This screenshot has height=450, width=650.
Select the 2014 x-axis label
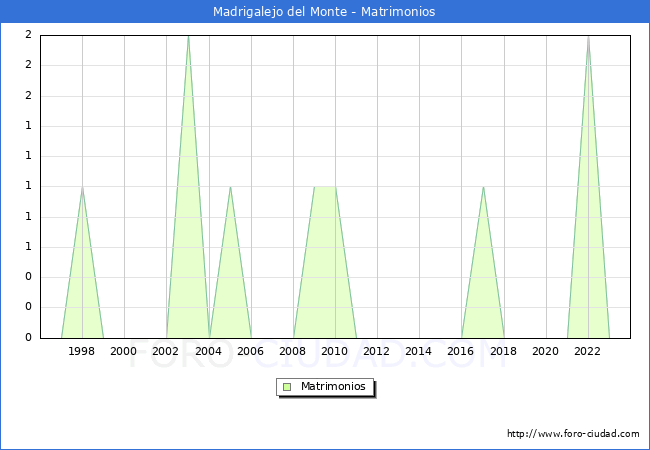click(419, 351)
